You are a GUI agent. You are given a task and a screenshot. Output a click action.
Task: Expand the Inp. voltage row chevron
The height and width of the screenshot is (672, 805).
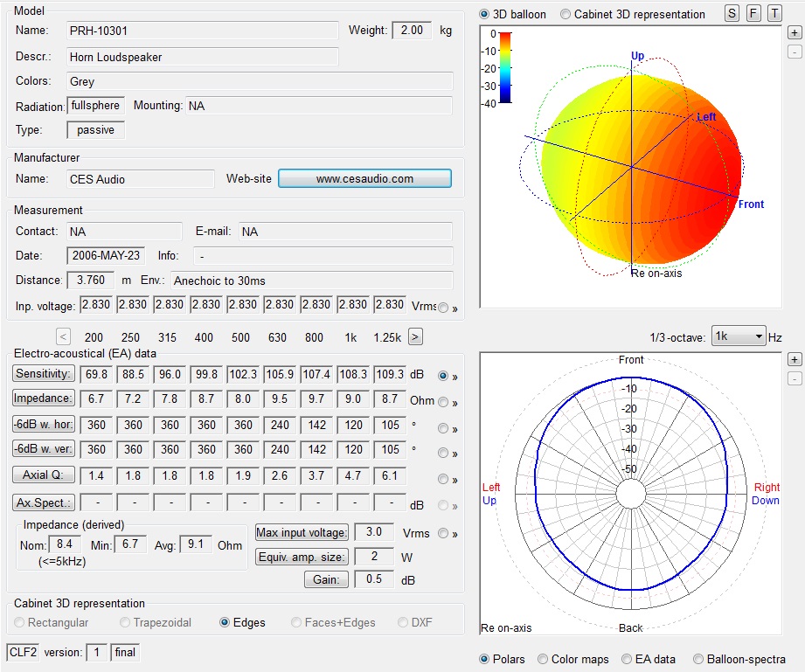point(455,308)
